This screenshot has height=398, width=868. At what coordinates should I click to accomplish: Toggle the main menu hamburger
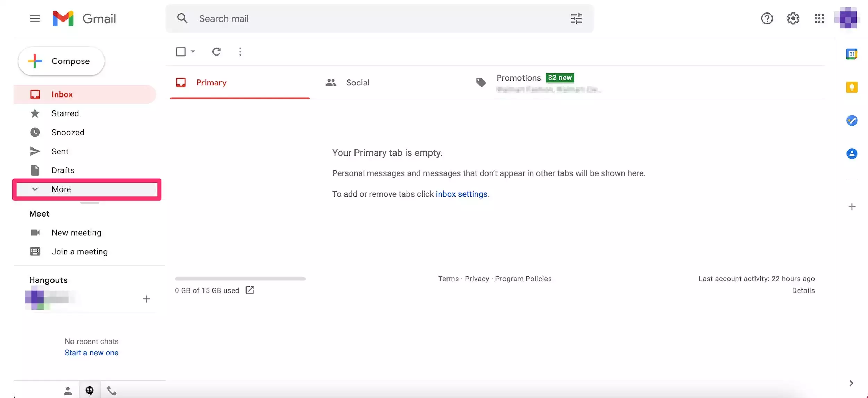35,18
